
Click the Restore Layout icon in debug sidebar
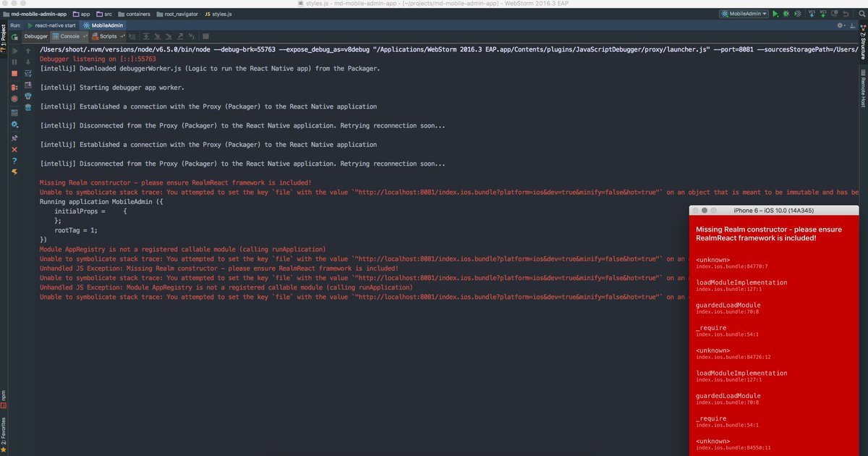14,112
